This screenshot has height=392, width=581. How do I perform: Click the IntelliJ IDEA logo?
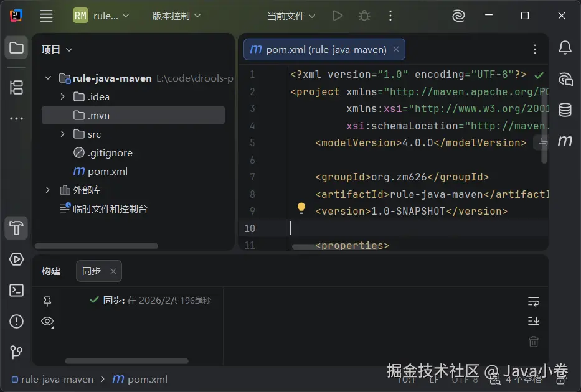[16, 16]
